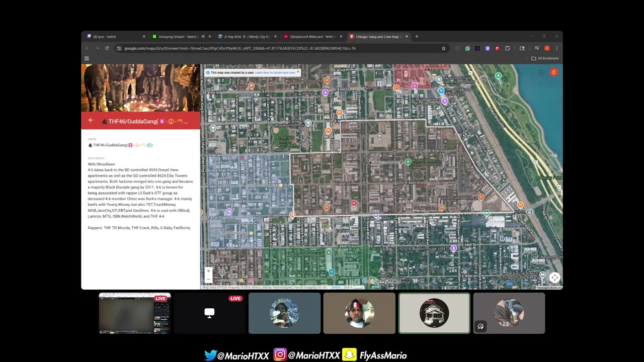Screen dimensions: 644x362
Task: Open the All Bookmarks folder
Action: pos(545,58)
